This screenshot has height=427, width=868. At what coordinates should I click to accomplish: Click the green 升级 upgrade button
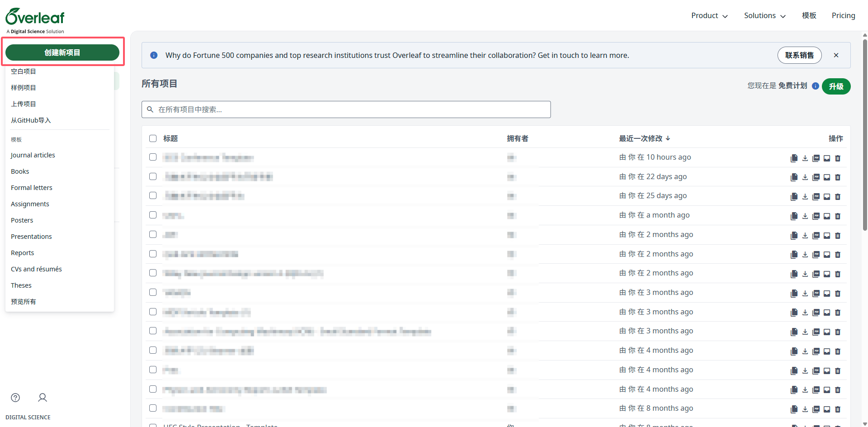[836, 86]
